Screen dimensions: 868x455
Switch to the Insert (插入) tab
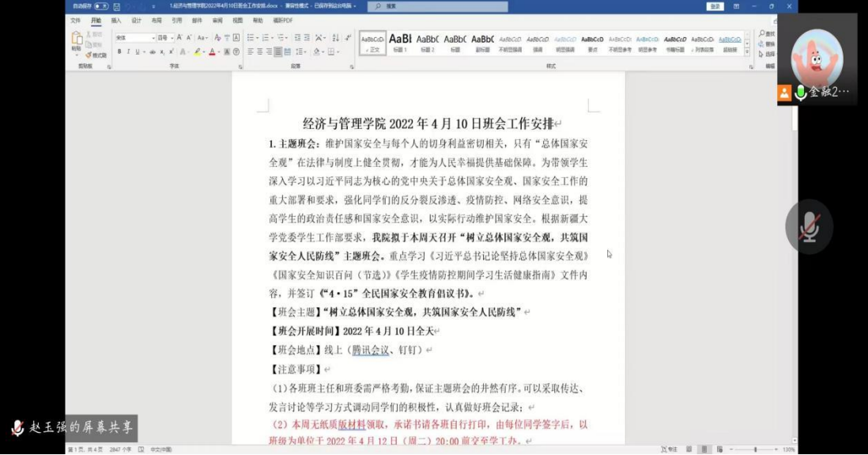point(115,21)
